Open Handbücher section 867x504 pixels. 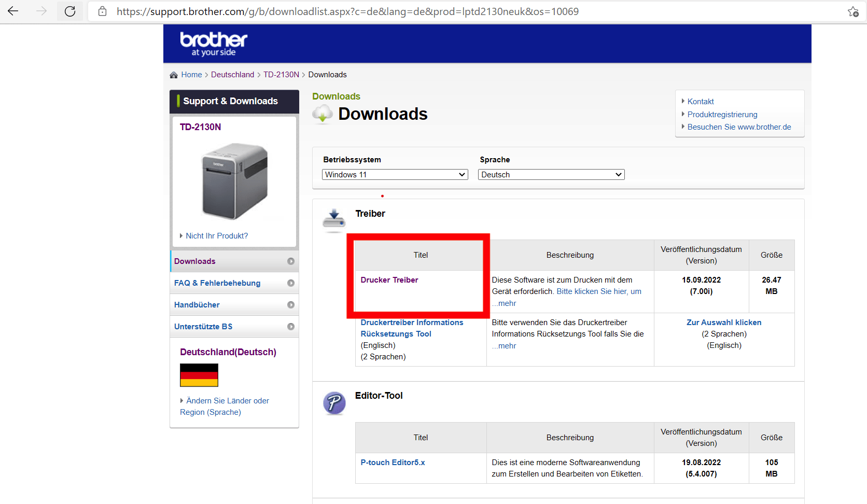[234, 305]
